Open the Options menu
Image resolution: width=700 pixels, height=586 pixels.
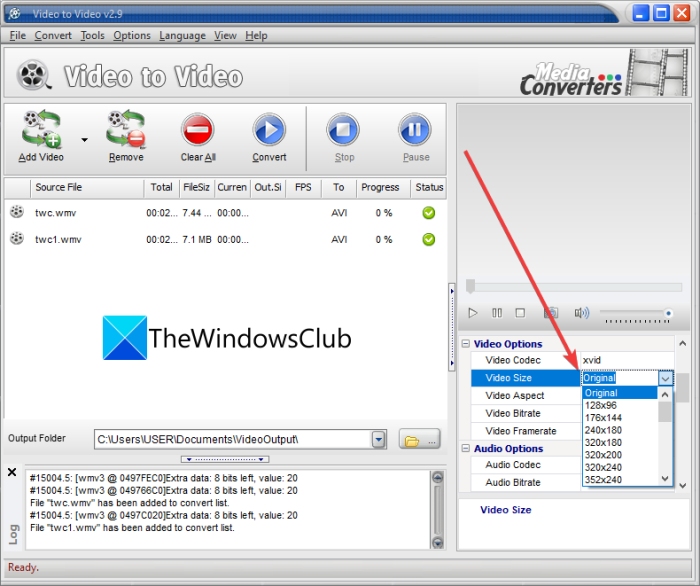[x=132, y=35]
